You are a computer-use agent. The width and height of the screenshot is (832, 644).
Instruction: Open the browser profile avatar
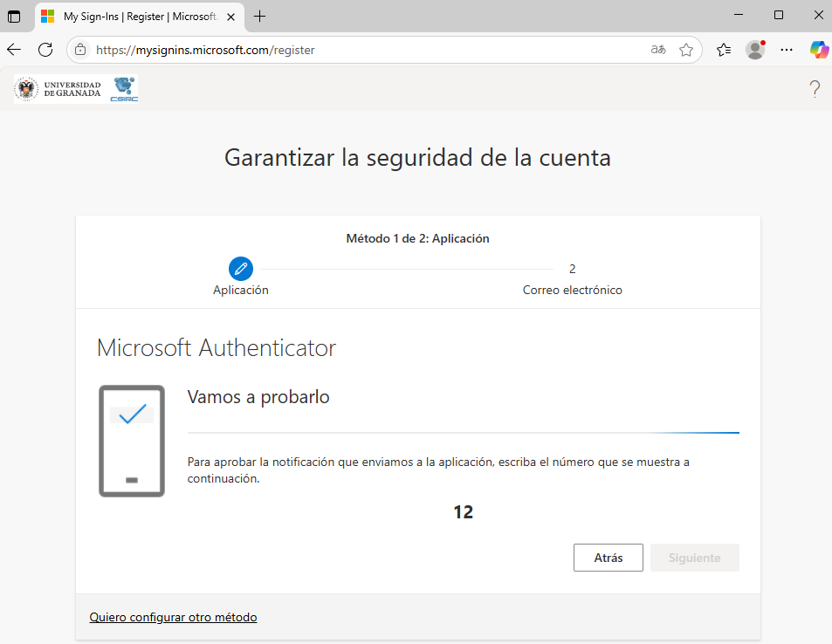(x=755, y=50)
